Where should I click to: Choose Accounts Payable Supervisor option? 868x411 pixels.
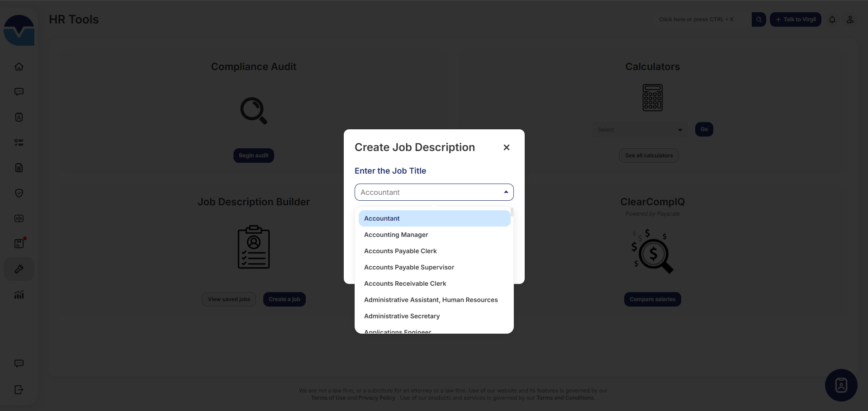(x=434, y=267)
